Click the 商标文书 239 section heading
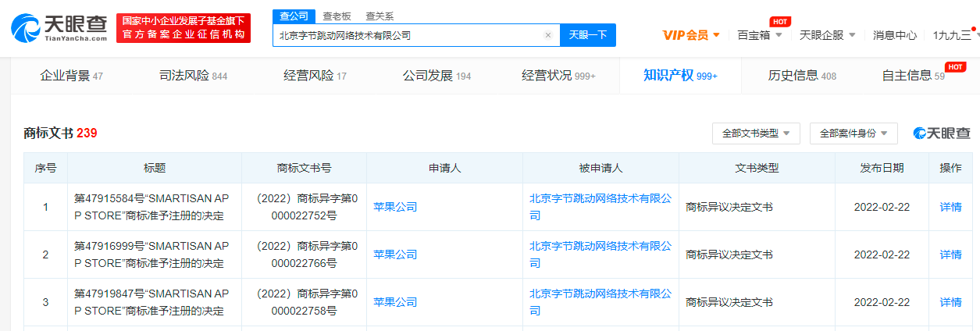The width and height of the screenshot is (980, 331). tap(60, 133)
